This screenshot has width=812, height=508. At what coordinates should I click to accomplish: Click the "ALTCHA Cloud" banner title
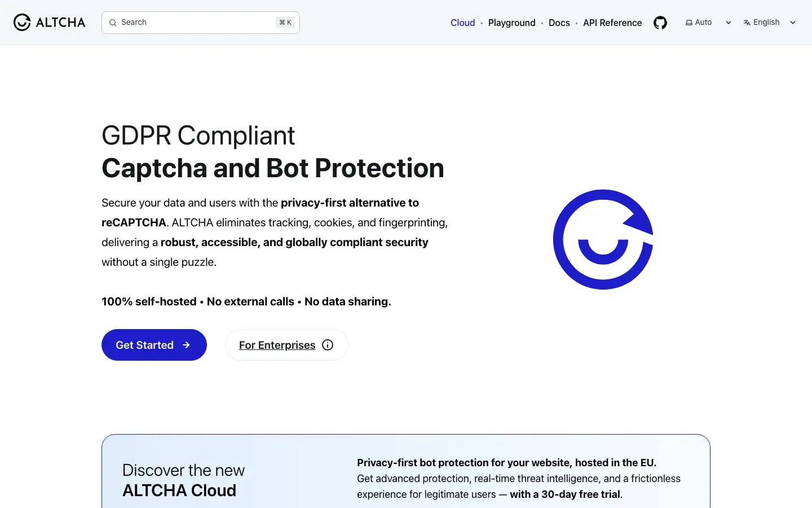coord(179,491)
